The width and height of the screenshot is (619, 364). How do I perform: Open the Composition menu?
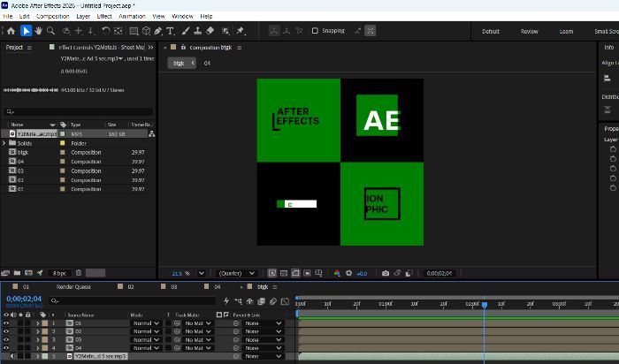(x=52, y=16)
